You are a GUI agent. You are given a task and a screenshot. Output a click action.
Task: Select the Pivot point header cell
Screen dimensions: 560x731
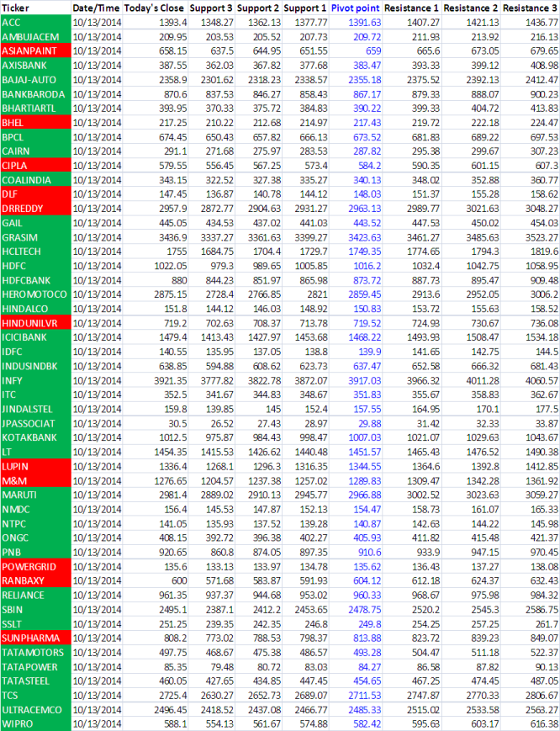(356, 8)
